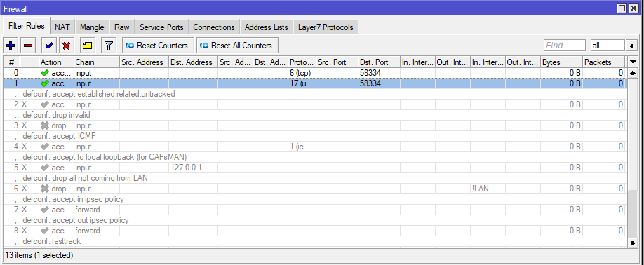Open the 'all' chain filter dropdown
Image resolution: width=644 pixels, height=265 pixels.
click(631, 46)
